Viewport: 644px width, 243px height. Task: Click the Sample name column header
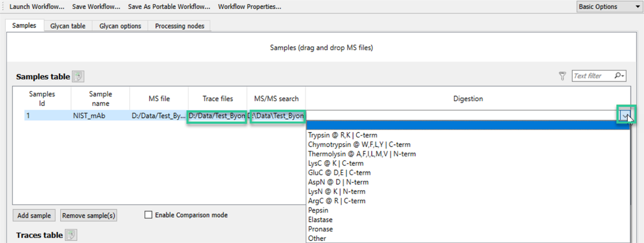pyautogui.click(x=100, y=98)
